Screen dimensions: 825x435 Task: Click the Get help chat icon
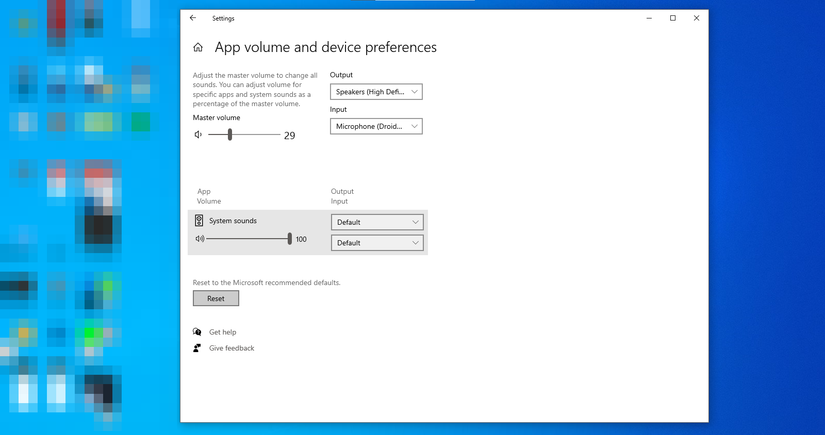tap(197, 332)
